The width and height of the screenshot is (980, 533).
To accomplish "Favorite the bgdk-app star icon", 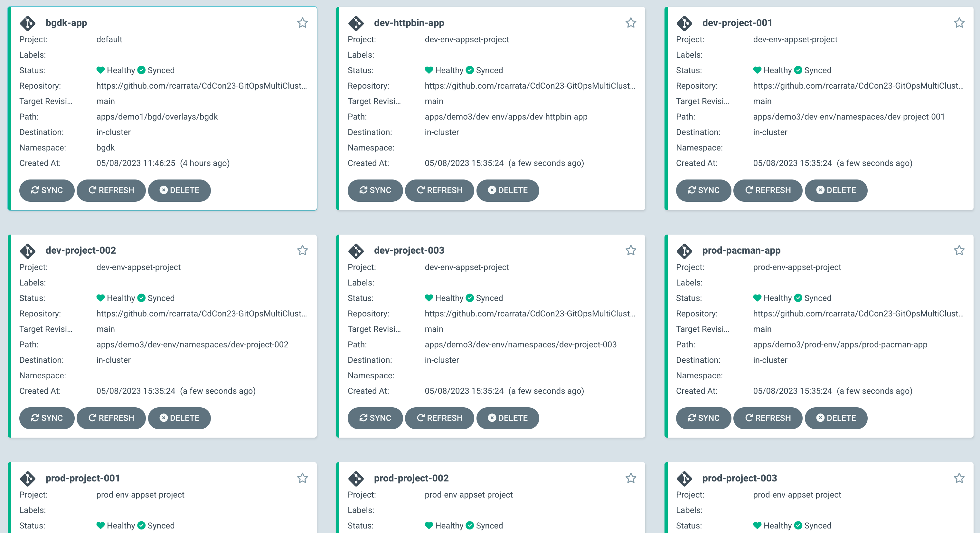I will (302, 23).
